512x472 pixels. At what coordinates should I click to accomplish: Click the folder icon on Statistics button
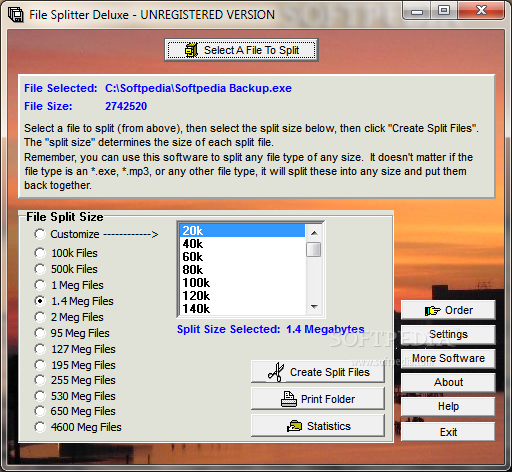(x=294, y=426)
